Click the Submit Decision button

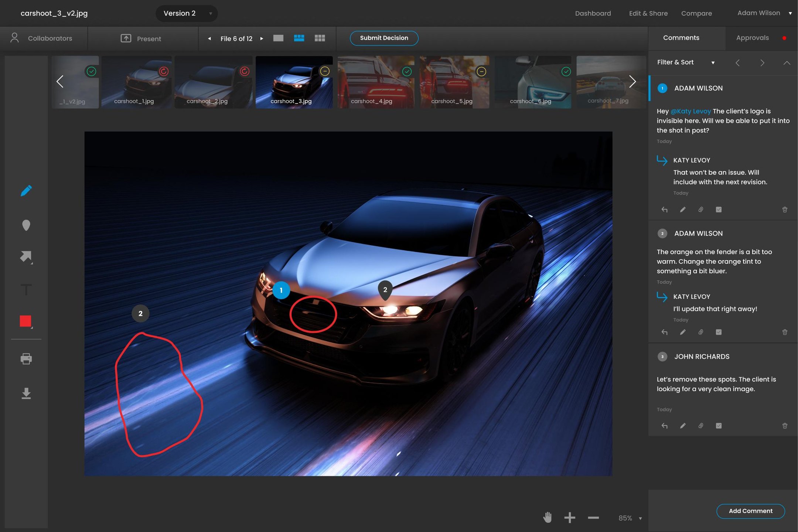[x=384, y=38]
